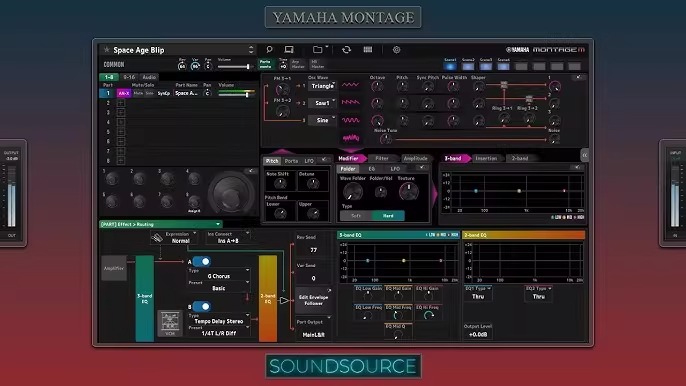Toggle Solo on part 1

(150, 93)
